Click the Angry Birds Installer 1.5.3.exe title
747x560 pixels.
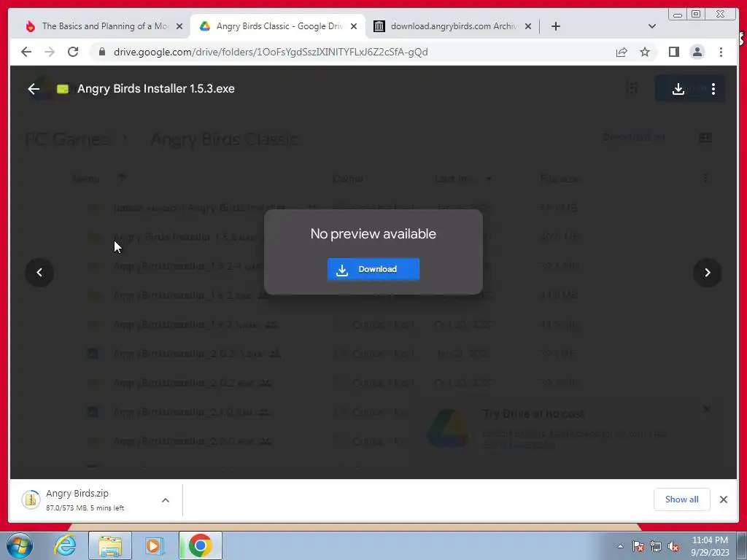click(156, 88)
